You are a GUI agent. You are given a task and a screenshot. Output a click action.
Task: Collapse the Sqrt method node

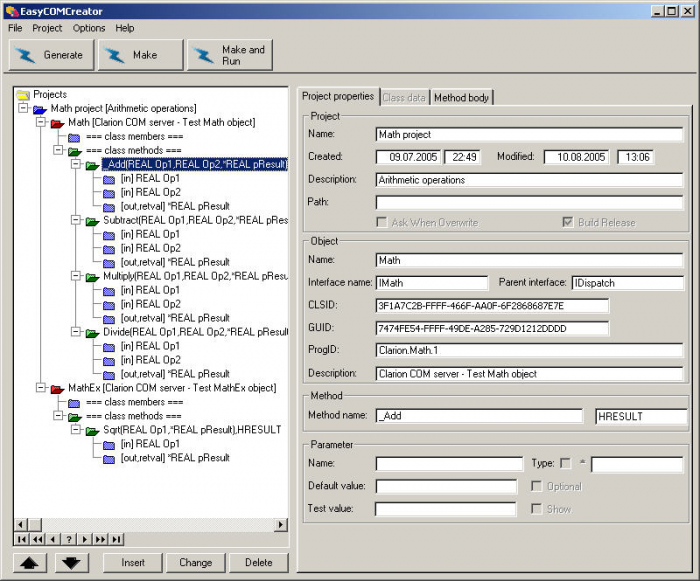76,429
